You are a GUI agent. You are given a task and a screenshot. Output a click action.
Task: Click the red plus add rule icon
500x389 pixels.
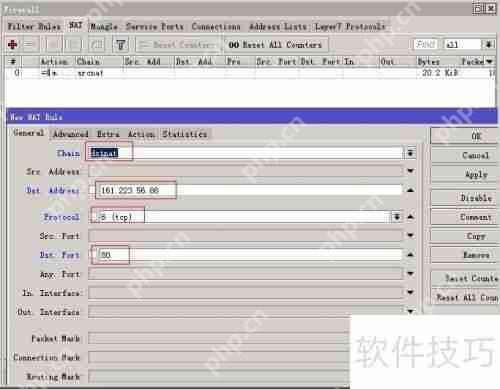point(13,44)
